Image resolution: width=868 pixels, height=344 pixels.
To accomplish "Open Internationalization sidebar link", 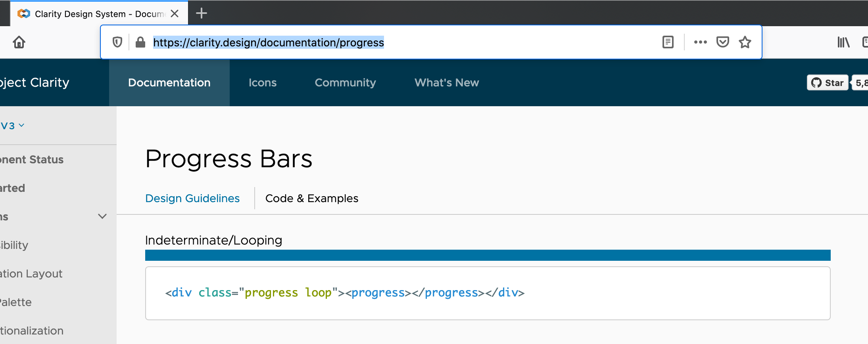I will pos(32,331).
